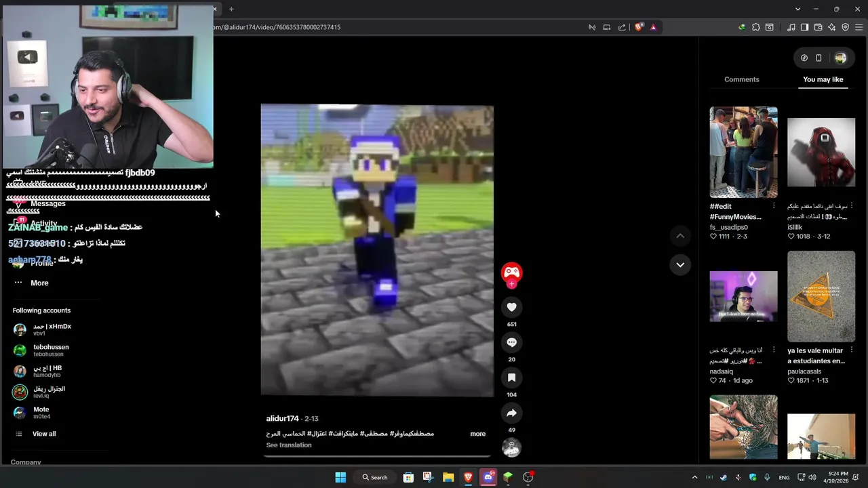
Task: Open options for nadaaiq video
Action: coord(774,350)
